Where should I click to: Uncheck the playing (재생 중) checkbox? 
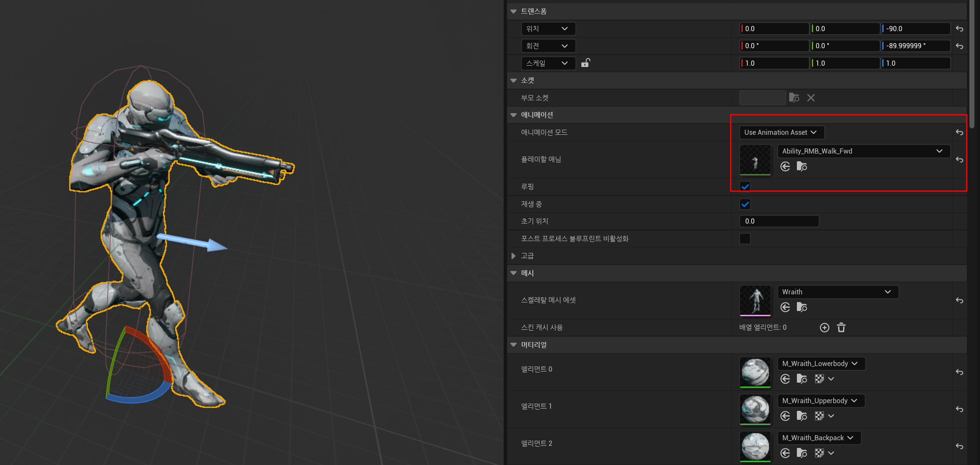tap(745, 204)
